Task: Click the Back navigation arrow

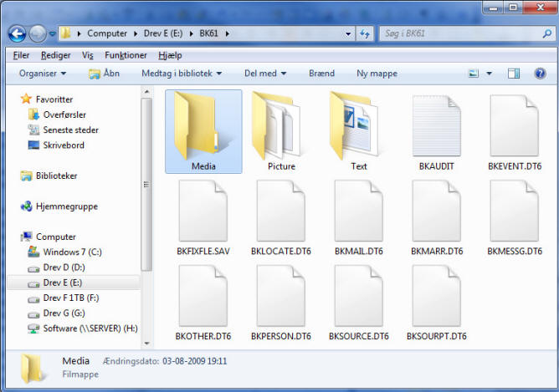Action: tap(17, 33)
